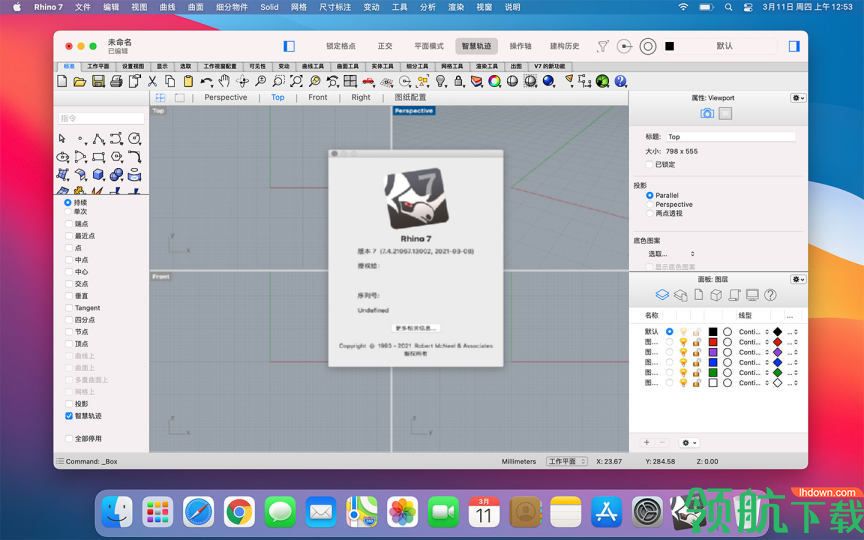This screenshot has width=864, height=540.
Task: Toggle the 正交 button
Action: click(385, 46)
